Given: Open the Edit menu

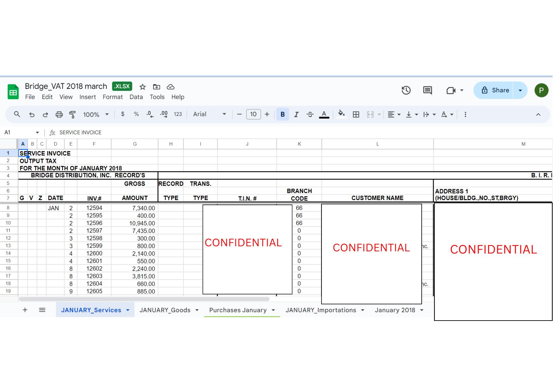Looking at the screenshot, I should tap(47, 97).
